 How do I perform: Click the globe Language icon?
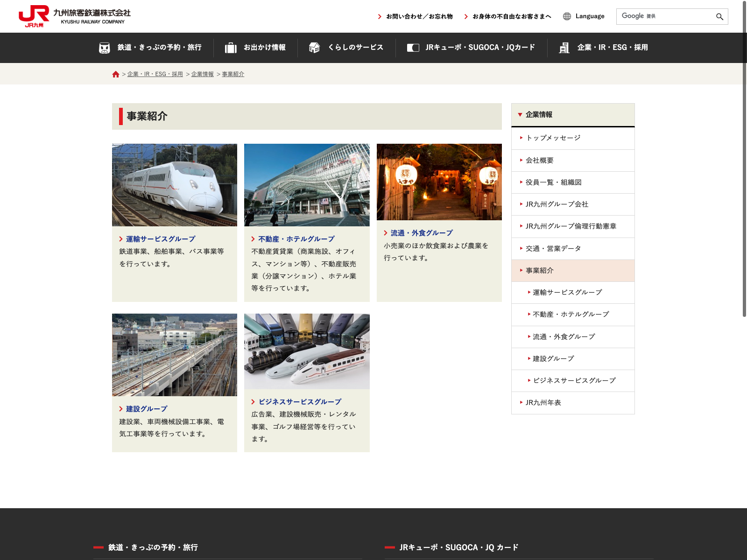567,16
